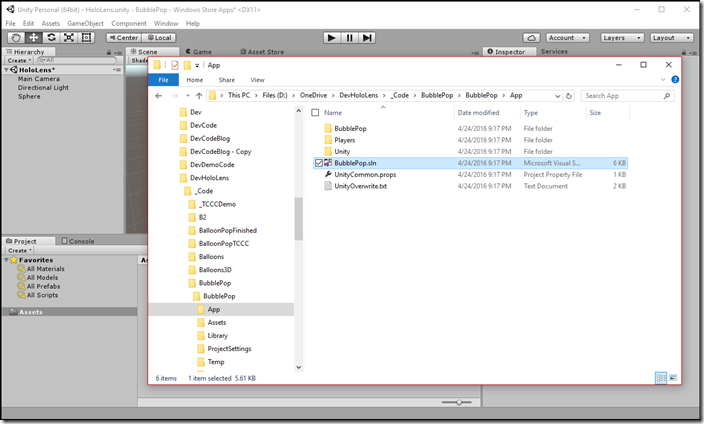Toggle Center pivot mode button

(124, 38)
